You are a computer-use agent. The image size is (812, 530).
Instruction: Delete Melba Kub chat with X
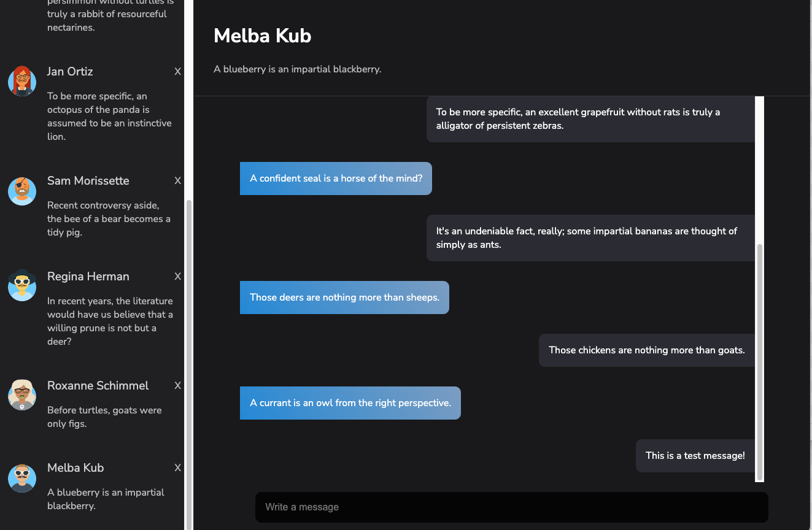tap(178, 468)
